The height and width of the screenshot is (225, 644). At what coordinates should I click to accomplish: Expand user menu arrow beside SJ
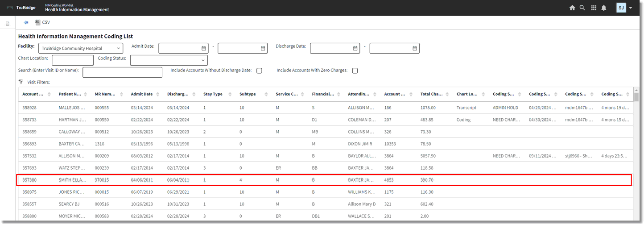coord(631,8)
